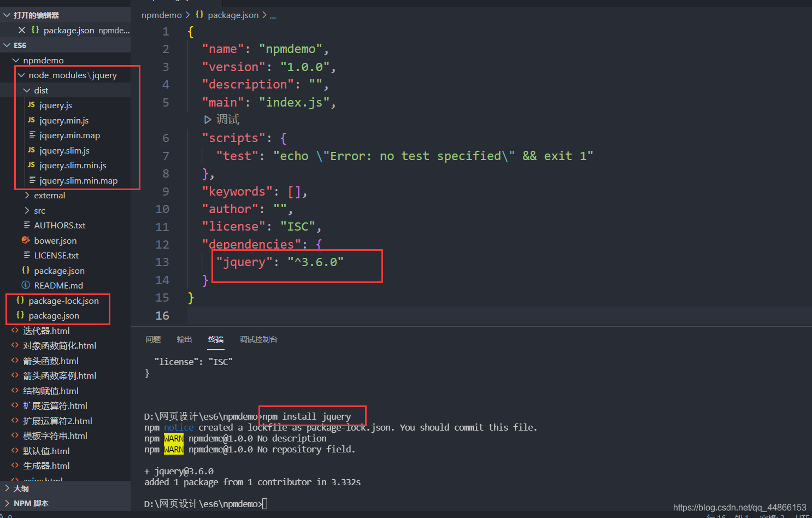Click the HTML icon of 对象函数简化.html
The image size is (812, 518).
click(15, 345)
